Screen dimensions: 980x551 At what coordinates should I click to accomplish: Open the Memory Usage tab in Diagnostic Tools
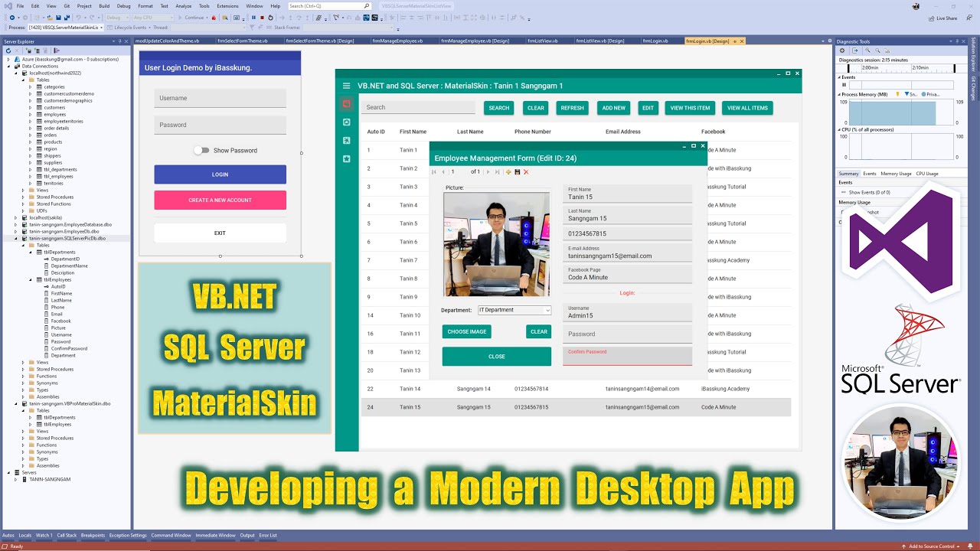(x=896, y=174)
